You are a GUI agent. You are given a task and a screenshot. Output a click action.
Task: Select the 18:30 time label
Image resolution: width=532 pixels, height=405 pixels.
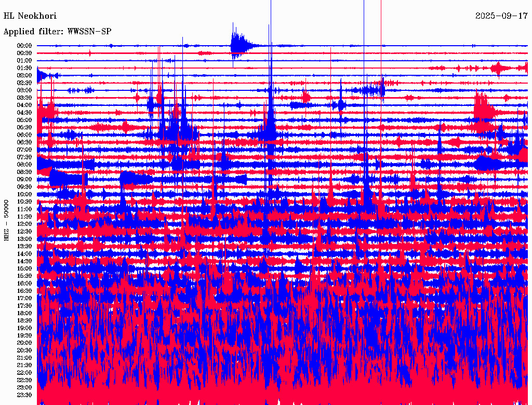pyautogui.click(x=24, y=321)
